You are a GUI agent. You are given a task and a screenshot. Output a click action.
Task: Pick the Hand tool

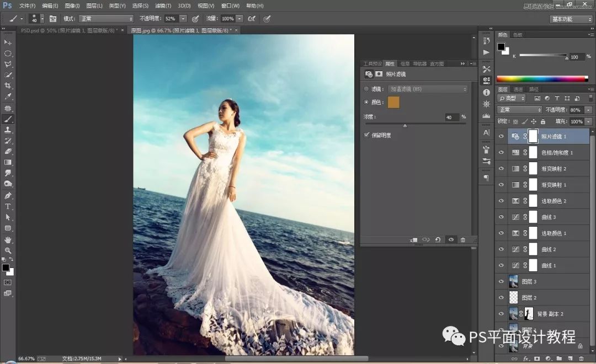(8, 239)
